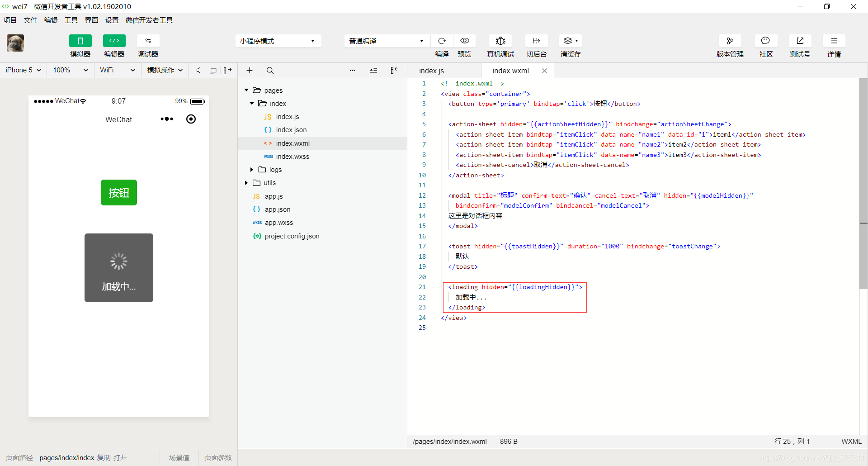Image resolution: width=868 pixels, height=466 pixels.
Task: Close the index.wxml tab
Action: pos(544,71)
